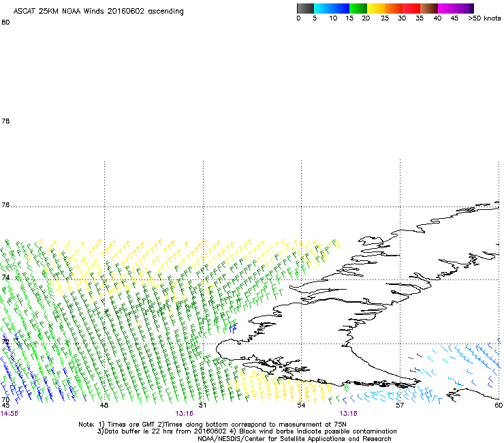Image resolution: width=504 pixels, height=443 pixels.
Task: Select the green 15-20 knots legend segment
Action: point(358,8)
